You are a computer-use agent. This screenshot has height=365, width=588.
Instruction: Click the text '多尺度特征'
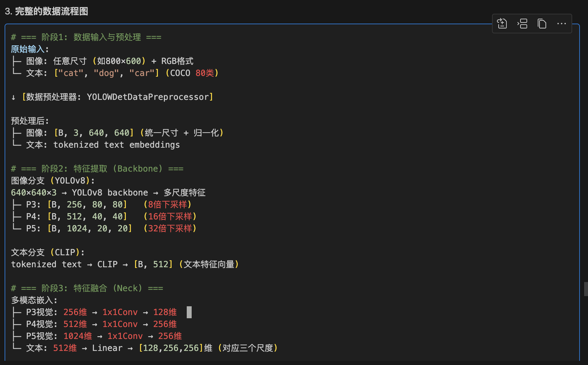point(185,193)
